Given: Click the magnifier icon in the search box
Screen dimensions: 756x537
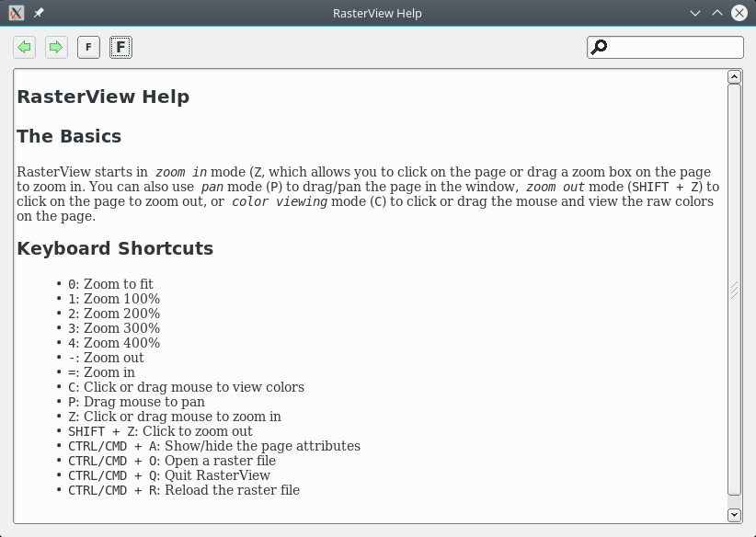Looking at the screenshot, I should pos(599,47).
